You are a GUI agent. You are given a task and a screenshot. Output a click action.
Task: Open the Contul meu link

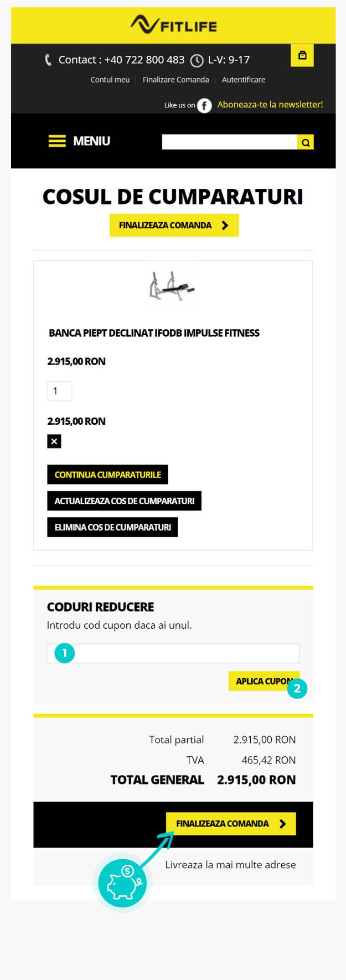(110, 80)
